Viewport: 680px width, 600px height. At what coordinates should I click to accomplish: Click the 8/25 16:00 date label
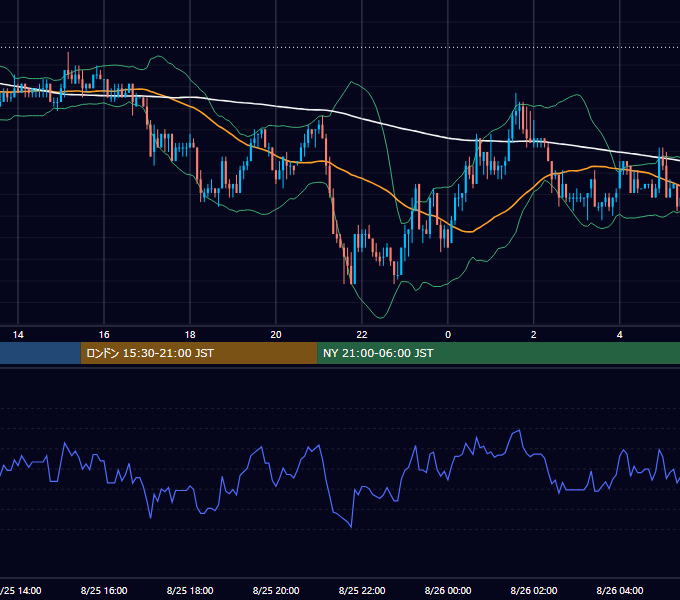pyautogui.click(x=104, y=590)
